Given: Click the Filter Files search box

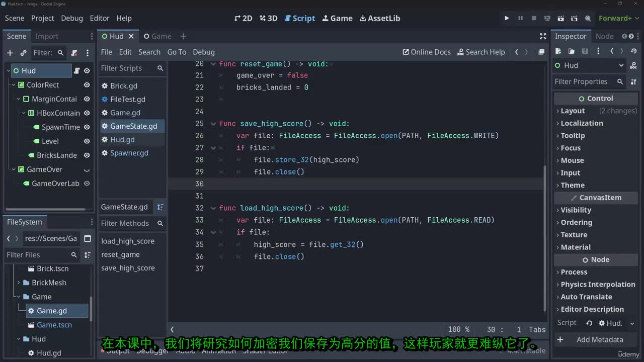Looking at the screenshot, I should coord(42,255).
